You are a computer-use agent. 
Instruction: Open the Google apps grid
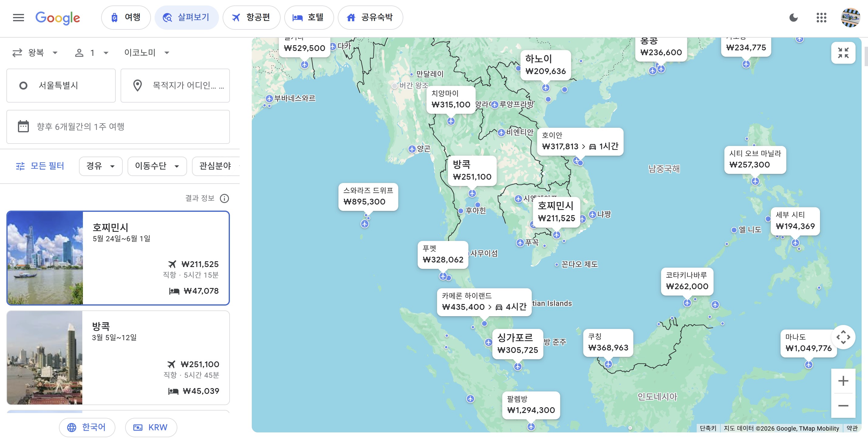(x=821, y=18)
